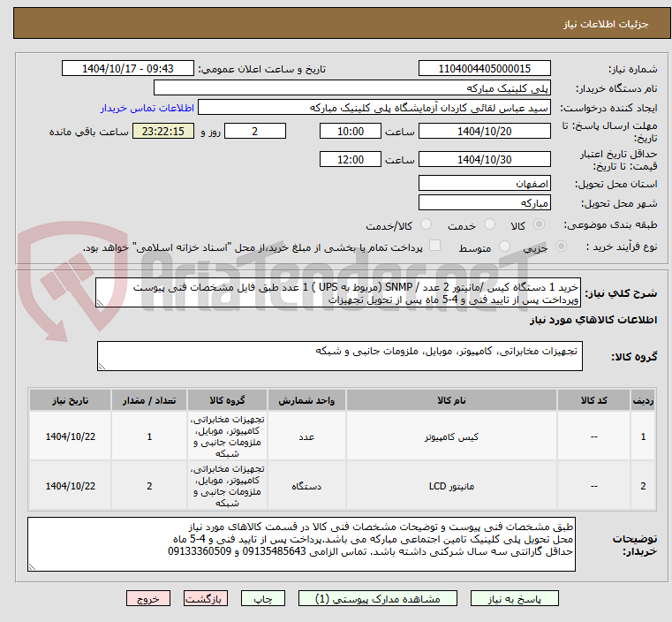Click the تاریخ نیاز column header
The height and width of the screenshot is (622, 672).
71,400
